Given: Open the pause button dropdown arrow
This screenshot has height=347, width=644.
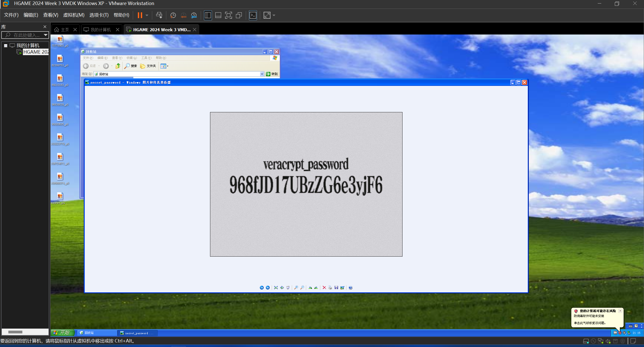Looking at the screenshot, I should (147, 15).
